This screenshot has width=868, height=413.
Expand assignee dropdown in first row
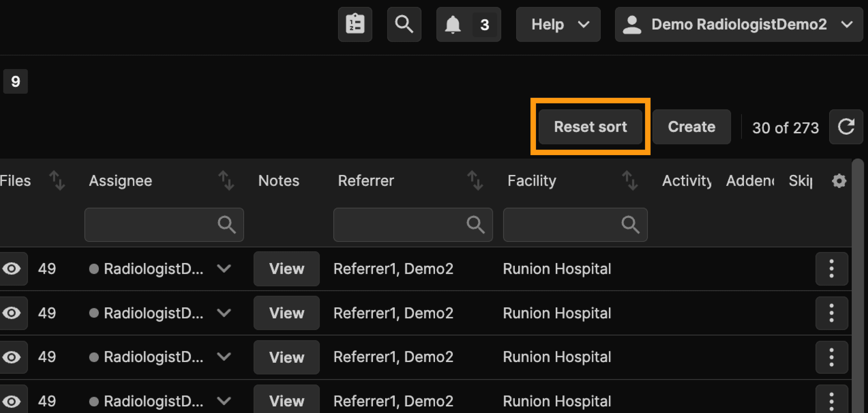[224, 269]
